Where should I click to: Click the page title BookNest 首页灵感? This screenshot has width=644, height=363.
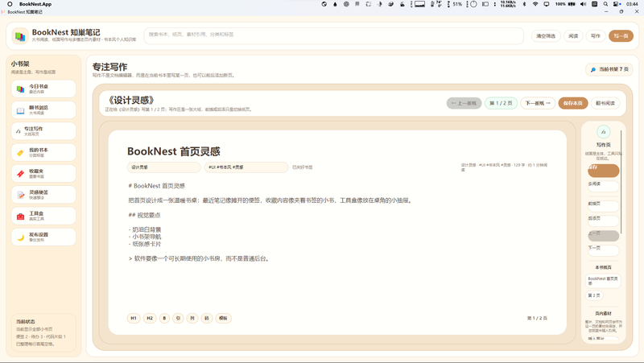(174, 151)
